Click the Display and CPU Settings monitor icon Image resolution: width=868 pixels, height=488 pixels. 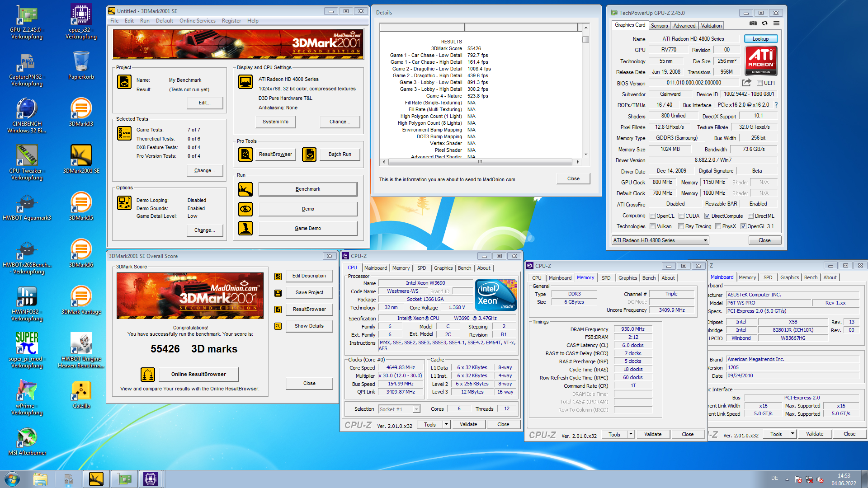coord(245,82)
